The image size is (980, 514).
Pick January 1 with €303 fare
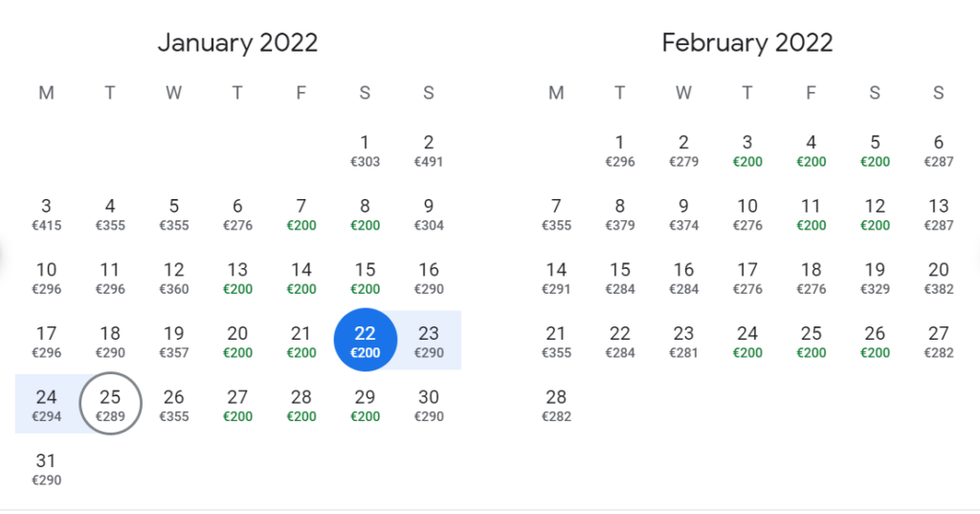point(365,150)
